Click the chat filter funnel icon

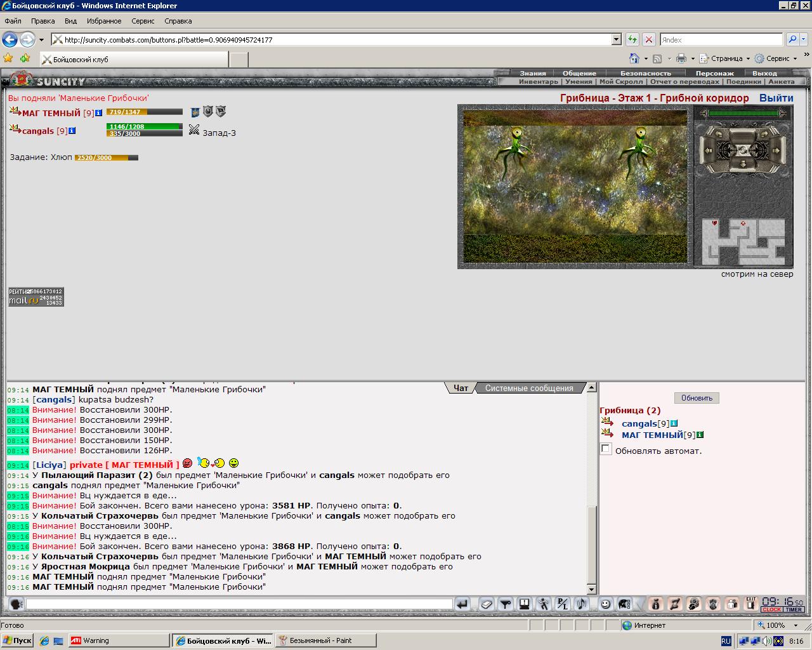pos(506,604)
